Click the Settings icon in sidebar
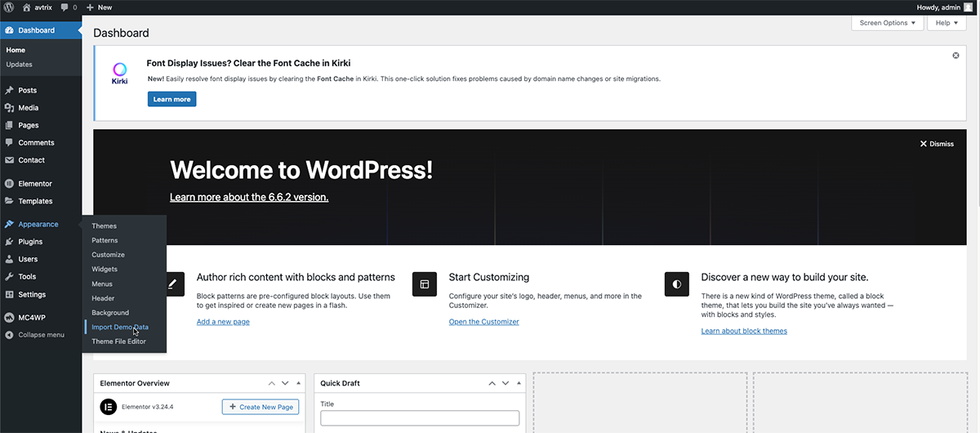This screenshot has width=980, height=433. coord(9,295)
